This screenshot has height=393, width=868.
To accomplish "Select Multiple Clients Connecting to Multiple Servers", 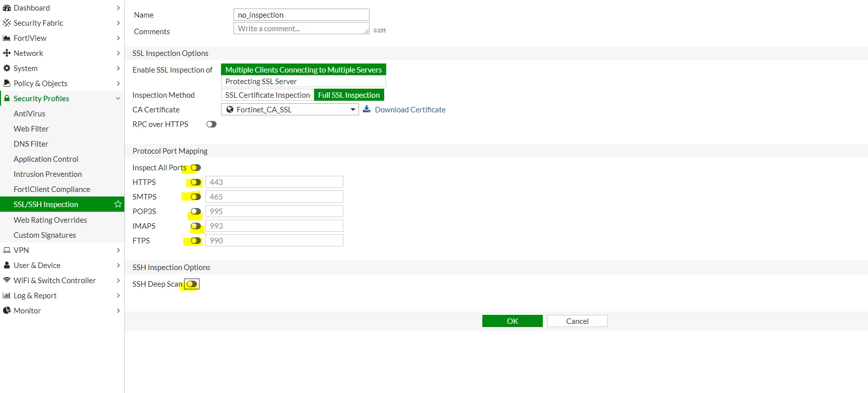I will [x=304, y=70].
